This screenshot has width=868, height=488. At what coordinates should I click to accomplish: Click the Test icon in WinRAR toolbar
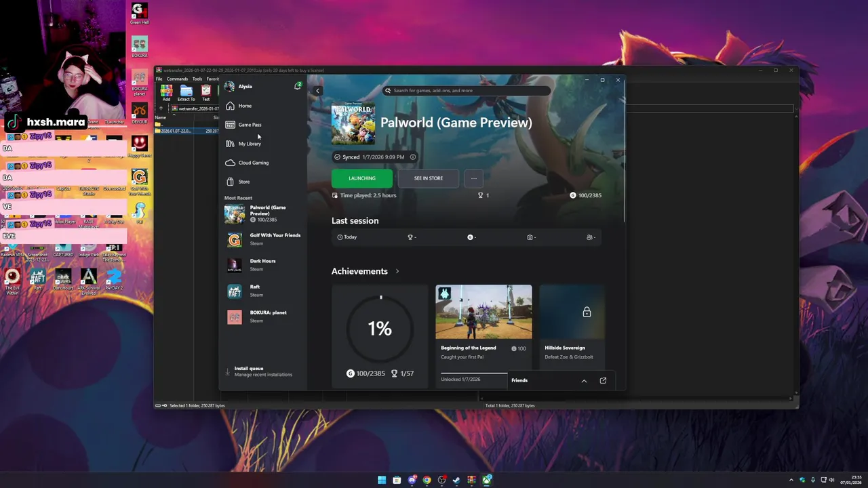[x=206, y=93]
